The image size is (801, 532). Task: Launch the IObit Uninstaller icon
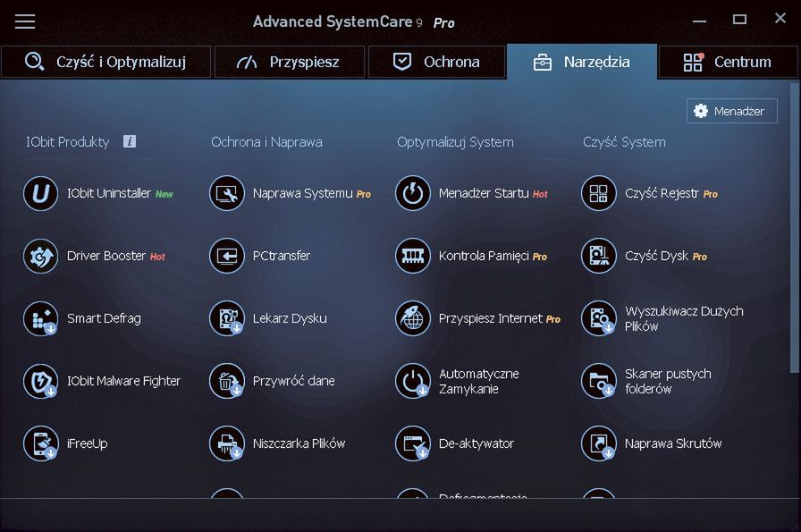tap(40, 193)
